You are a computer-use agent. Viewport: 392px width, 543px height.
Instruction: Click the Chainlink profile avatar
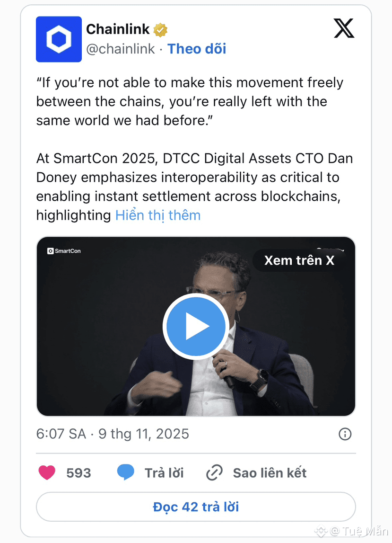59,39
